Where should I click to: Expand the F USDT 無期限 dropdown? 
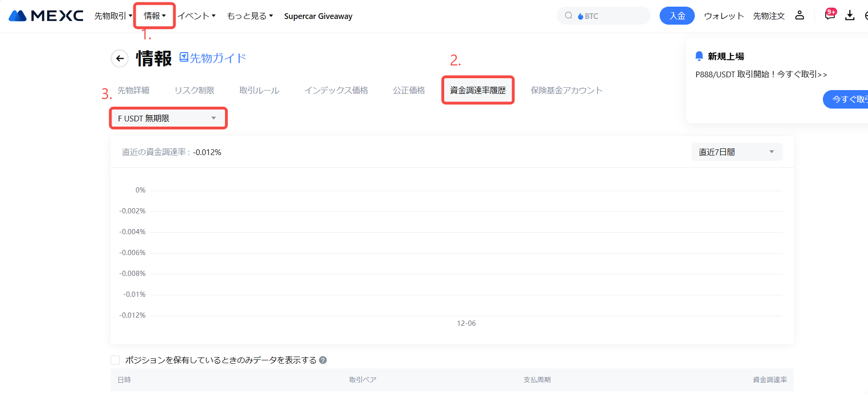168,118
